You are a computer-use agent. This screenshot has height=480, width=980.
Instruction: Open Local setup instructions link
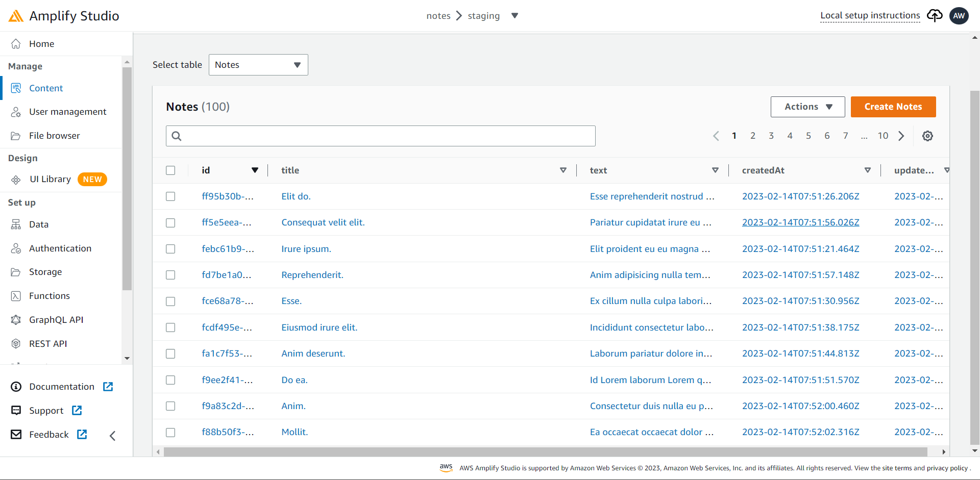coord(870,16)
